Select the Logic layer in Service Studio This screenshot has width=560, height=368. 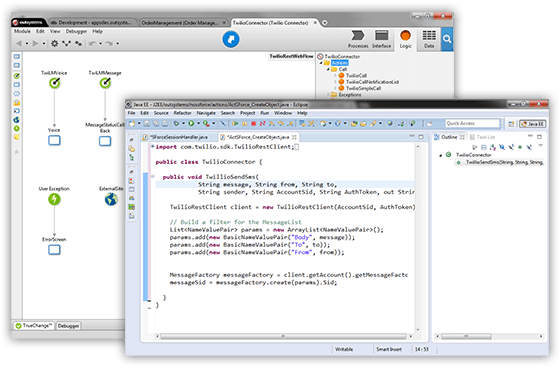[x=405, y=39]
